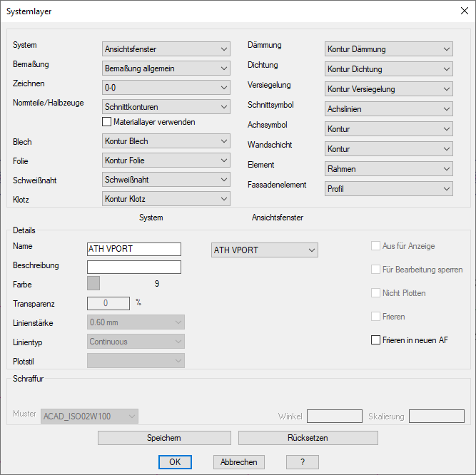Confirm the dialog with OK
This screenshot has height=475, width=476.
tap(175, 462)
